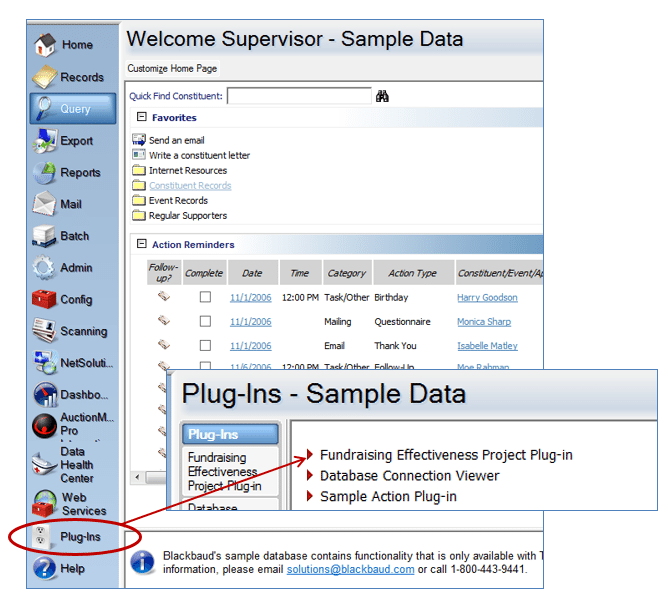Open the Plug-Ins outlet icon
This screenshot has height=599, width=668.
click(41, 536)
